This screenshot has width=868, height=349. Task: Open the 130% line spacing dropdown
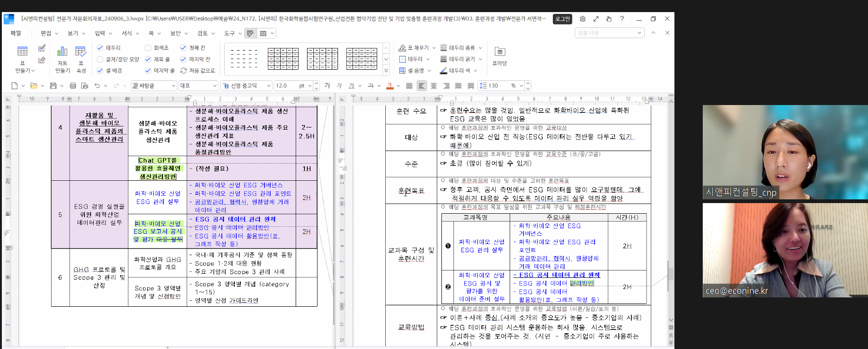click(x=521, y=86)
